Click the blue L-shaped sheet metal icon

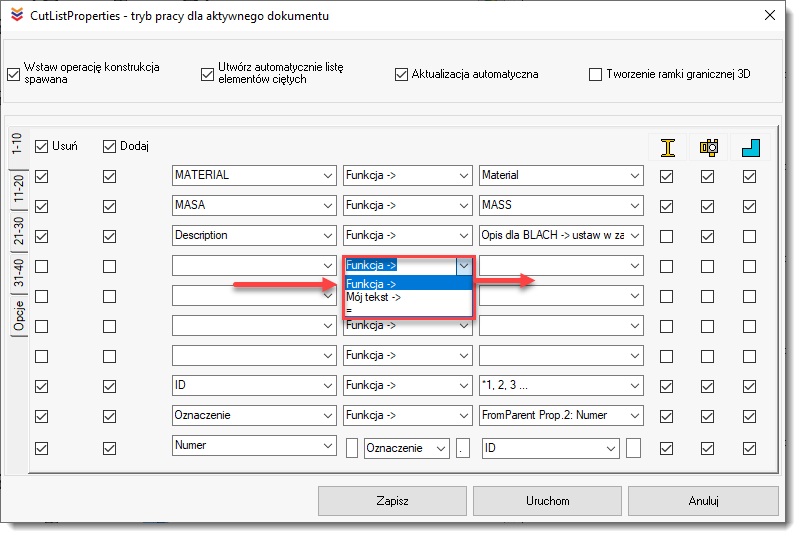point(750,147)
